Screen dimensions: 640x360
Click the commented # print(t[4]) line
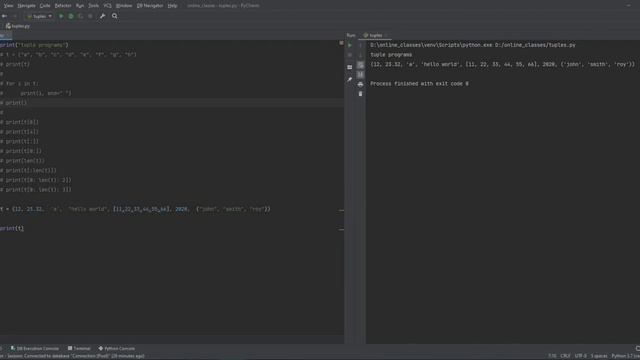pyautogui.click(x=19, y=132)
